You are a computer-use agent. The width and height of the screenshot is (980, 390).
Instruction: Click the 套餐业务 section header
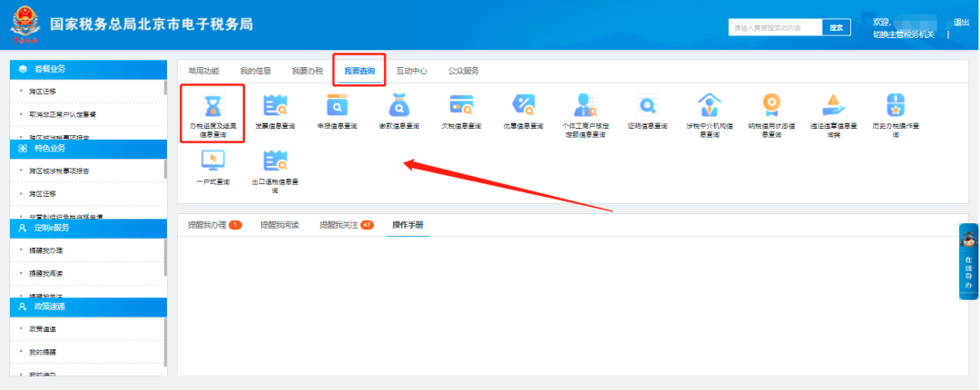click(89, 69)
